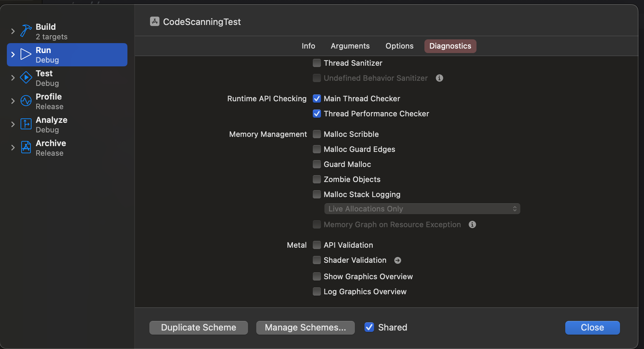
Task: Switch to the Arguments tab
Action: (350, 46)
